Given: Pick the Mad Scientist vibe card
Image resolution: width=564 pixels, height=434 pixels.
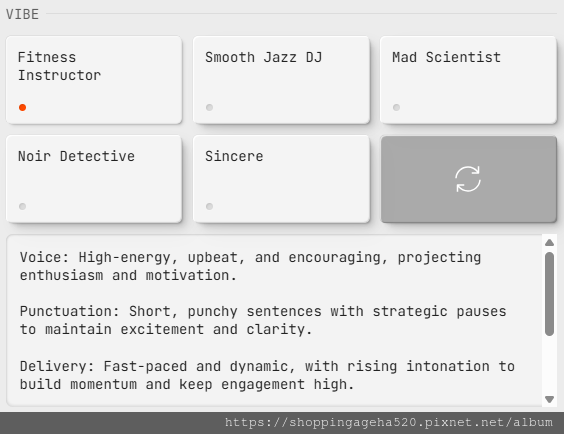Looking at the screenshot, I should tap(468, 80).
